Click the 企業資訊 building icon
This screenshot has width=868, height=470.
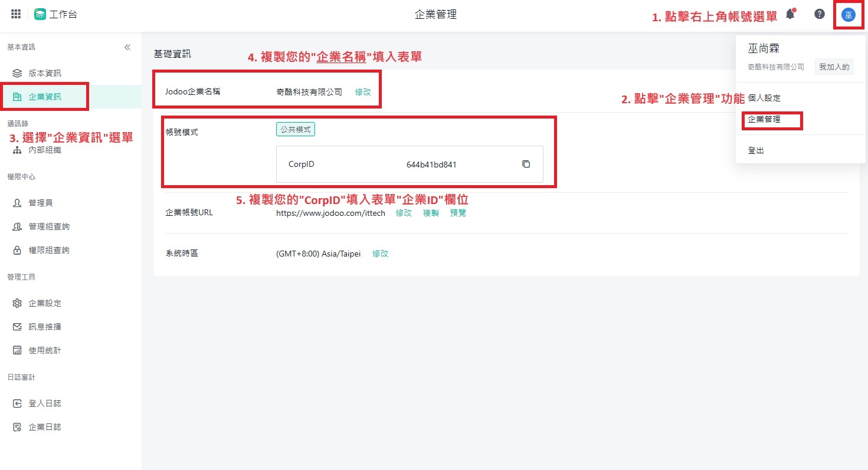[x=17, y=97]
